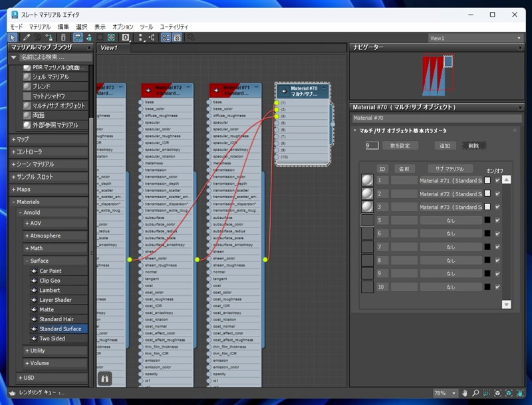Viewport: 532px width, 405px height.
Task: Uncheck the On/Off checkbox for ID 10
Action: pos(497,287)
